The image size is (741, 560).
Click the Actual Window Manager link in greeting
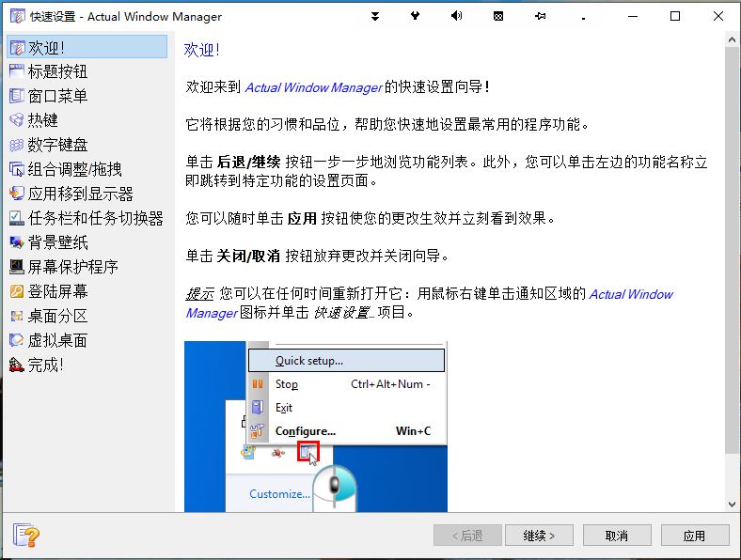pyautogui.click(x=313, y=87)
